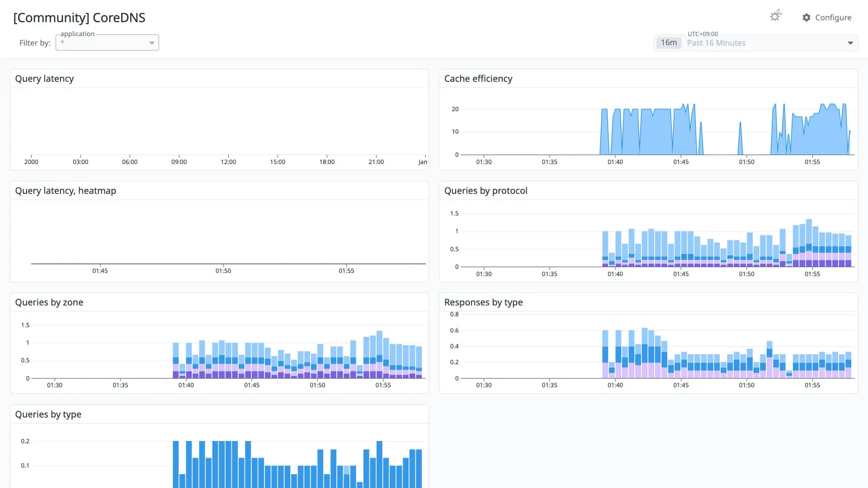Select the "Query latency, heatmap" panel title
This screenshot has height=488, width=868.
(66, 191)
